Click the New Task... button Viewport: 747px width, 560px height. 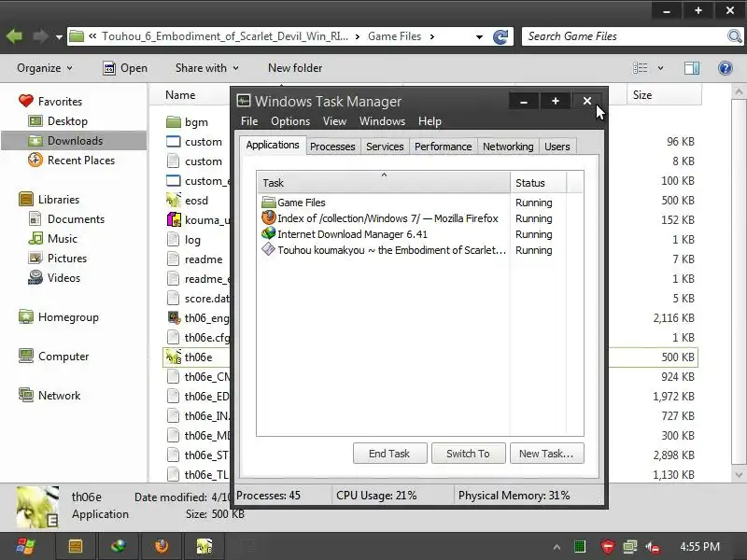point(546,454)
